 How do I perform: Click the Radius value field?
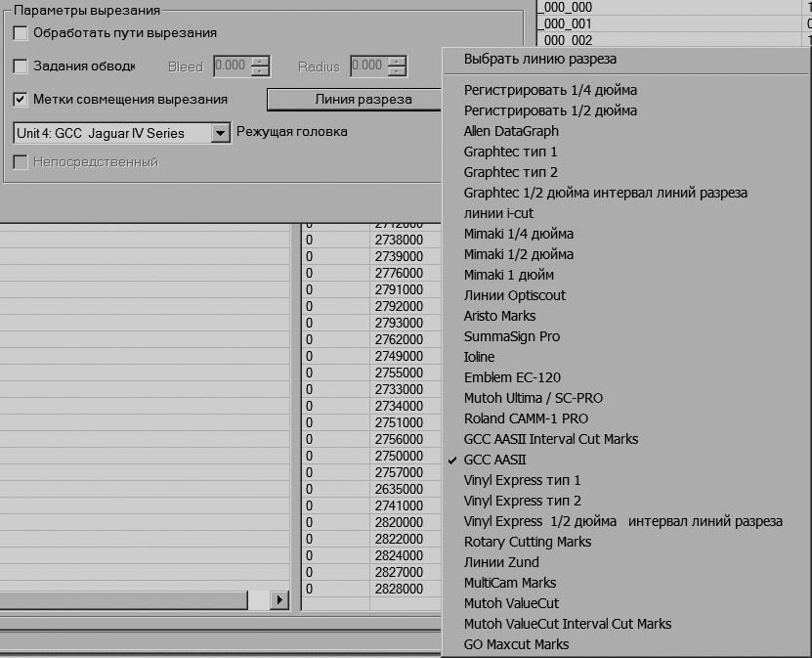pyautogui.click(x=368, y=66)
